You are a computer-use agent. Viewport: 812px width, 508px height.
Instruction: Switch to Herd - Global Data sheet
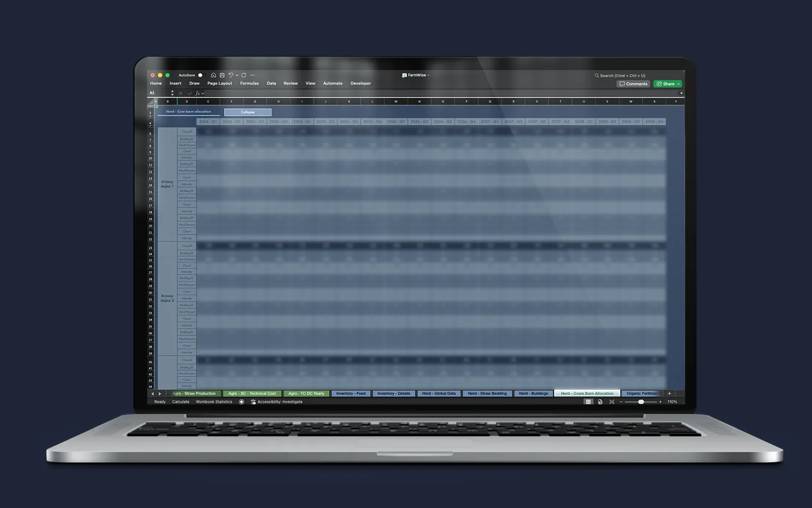[439, 394]
